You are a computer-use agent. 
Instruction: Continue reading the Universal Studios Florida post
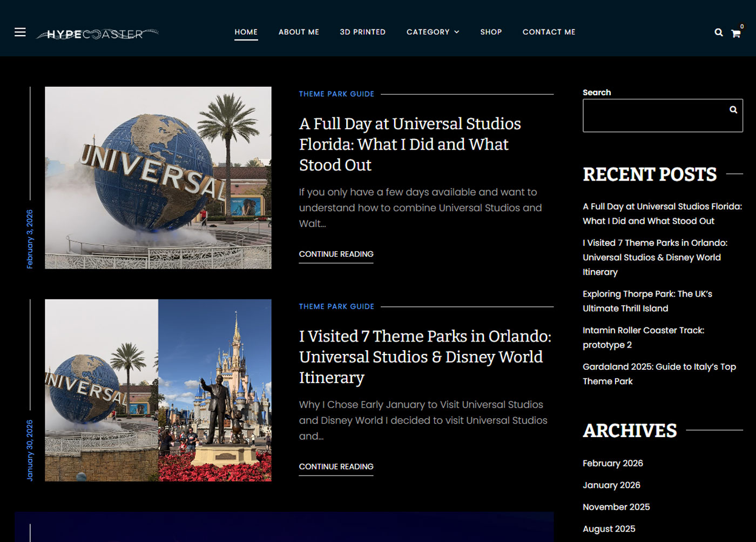(x=336, y=254)
